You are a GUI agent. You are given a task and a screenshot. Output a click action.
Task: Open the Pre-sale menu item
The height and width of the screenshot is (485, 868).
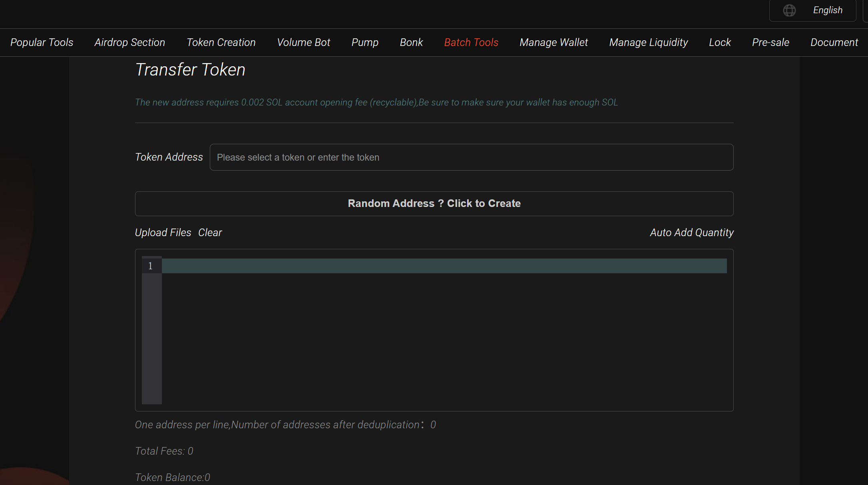coord(770,42)
